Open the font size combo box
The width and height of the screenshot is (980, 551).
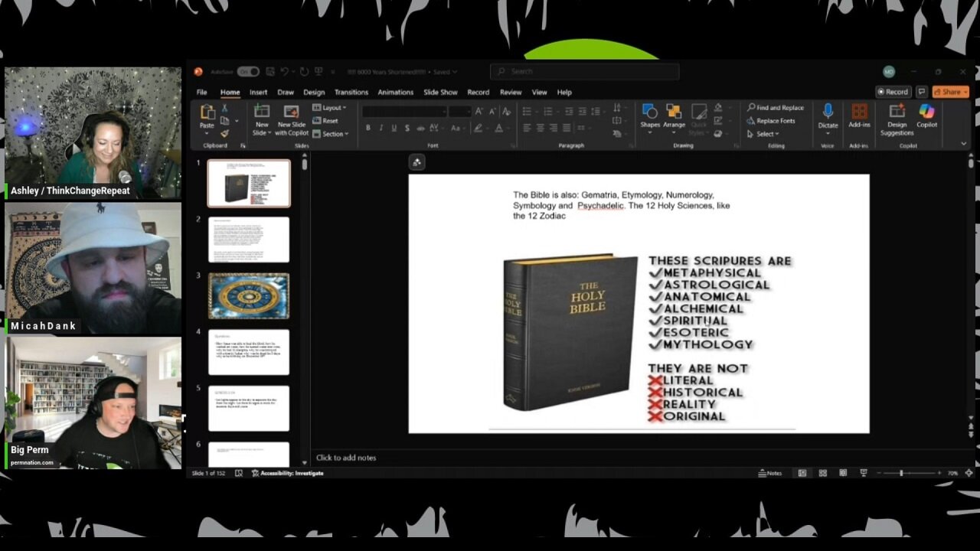459,112
